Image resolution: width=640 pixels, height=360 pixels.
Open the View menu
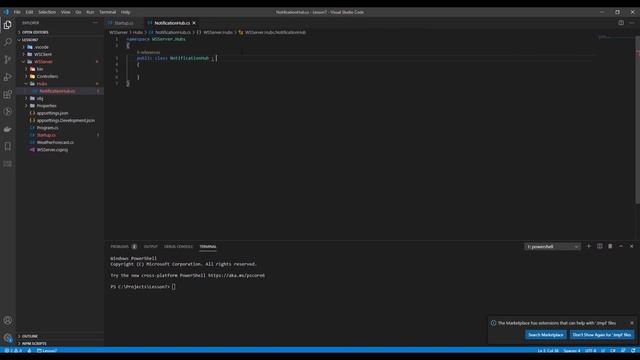(65, 12)
